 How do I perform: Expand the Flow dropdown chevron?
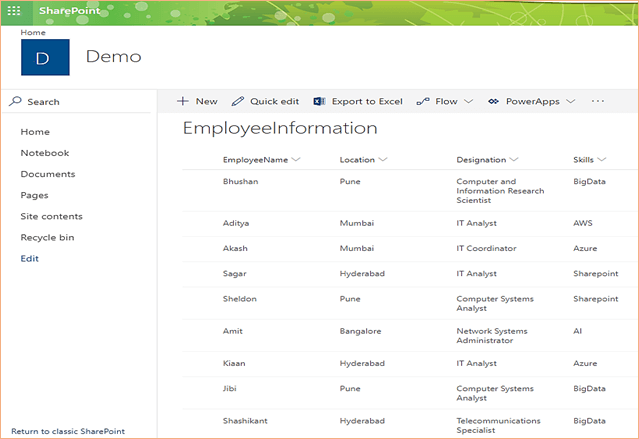[x=469, y=101]
